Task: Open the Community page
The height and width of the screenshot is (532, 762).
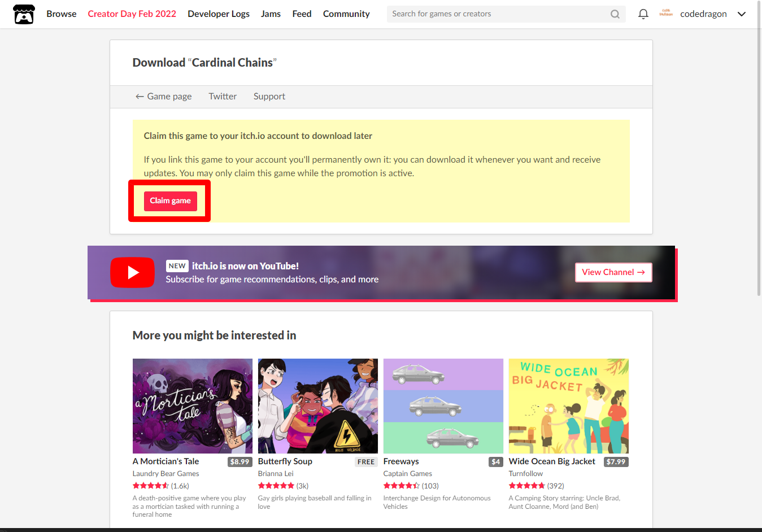Action: (346, 14)
